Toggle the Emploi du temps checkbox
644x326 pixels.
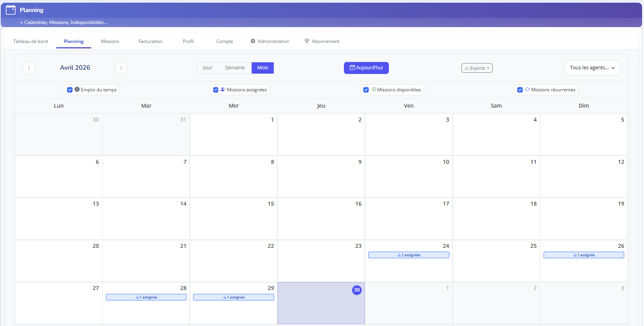point(70,90)
